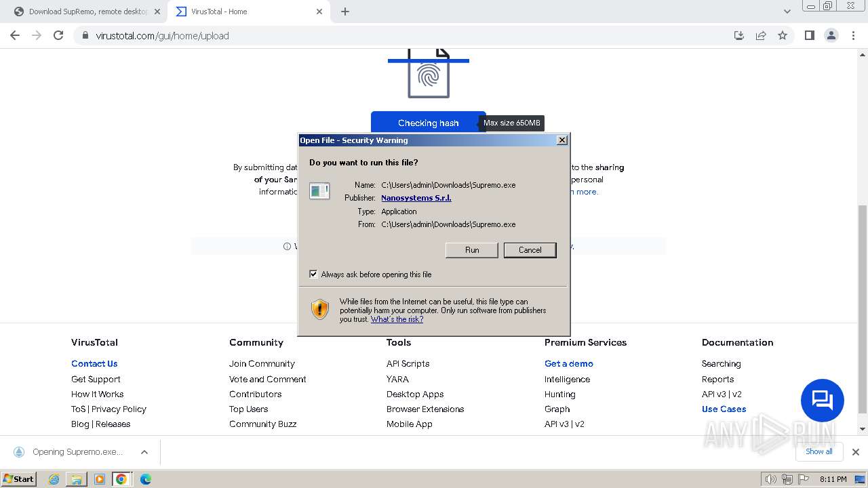Open the Chrome profile avatar
Image resolution: width=868 pixels, height=488 pixels.
831,35
